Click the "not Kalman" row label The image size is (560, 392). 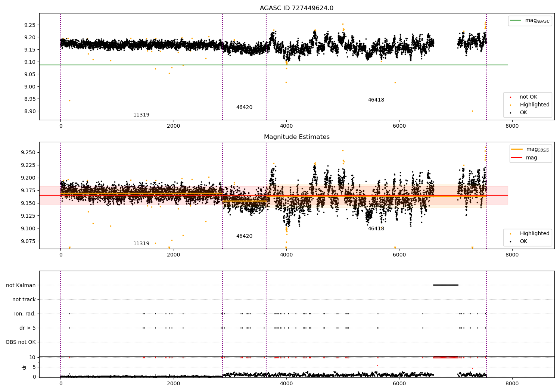coord(21,285)
